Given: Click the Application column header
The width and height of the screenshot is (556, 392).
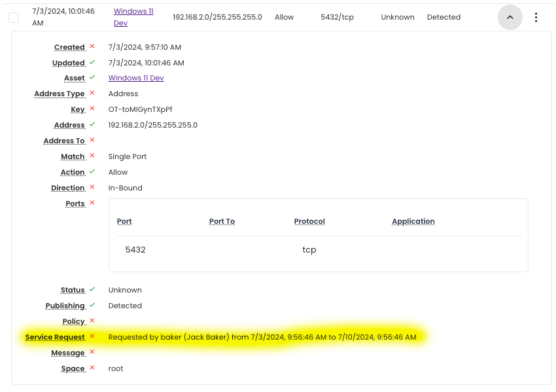Looking at the screenshot, I should point(413,221).
